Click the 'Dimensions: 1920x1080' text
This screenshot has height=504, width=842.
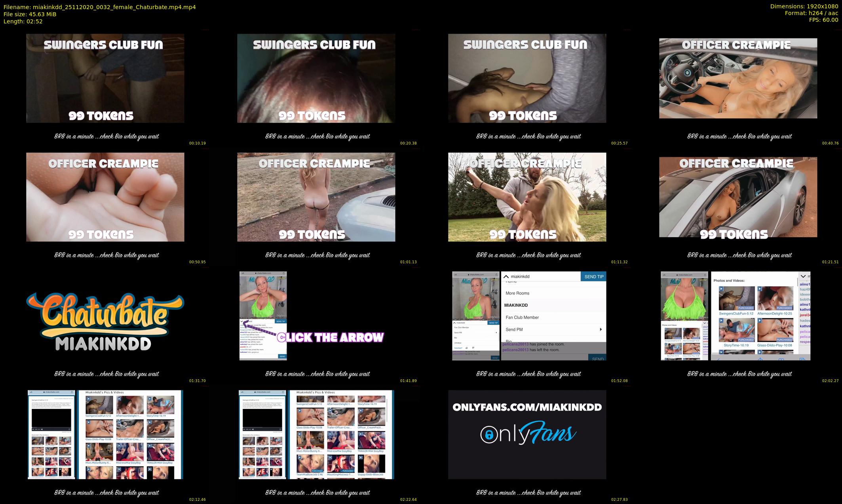[804, 6]
